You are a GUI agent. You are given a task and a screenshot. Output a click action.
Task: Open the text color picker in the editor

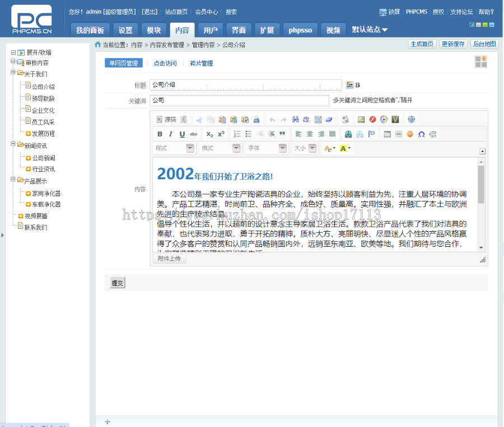[x=328, y=148]
